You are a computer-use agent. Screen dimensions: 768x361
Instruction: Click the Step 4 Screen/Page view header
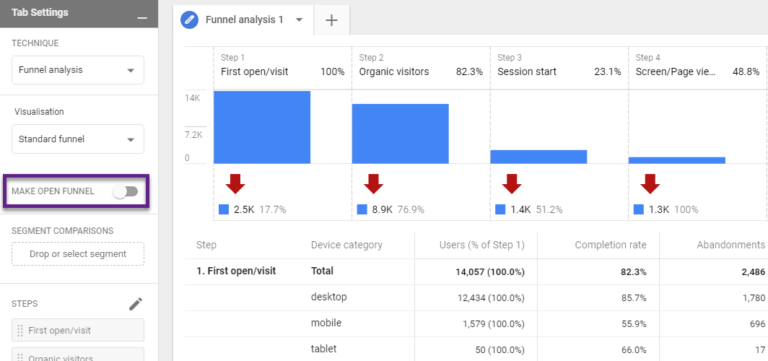697,65
